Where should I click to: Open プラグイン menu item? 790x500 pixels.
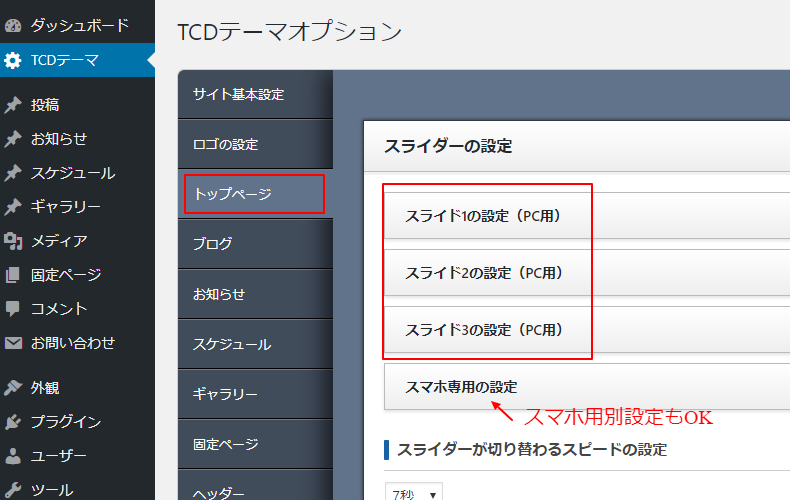point(78,421)
